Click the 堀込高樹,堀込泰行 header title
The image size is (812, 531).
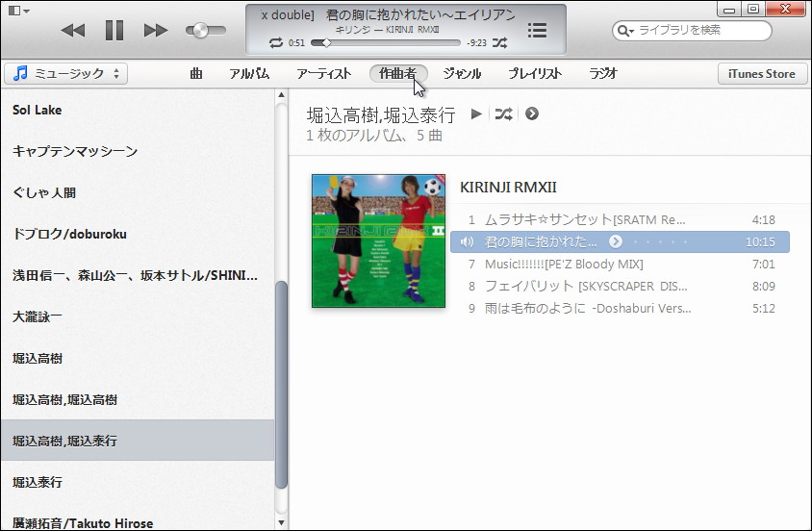(x=381, y=114)
